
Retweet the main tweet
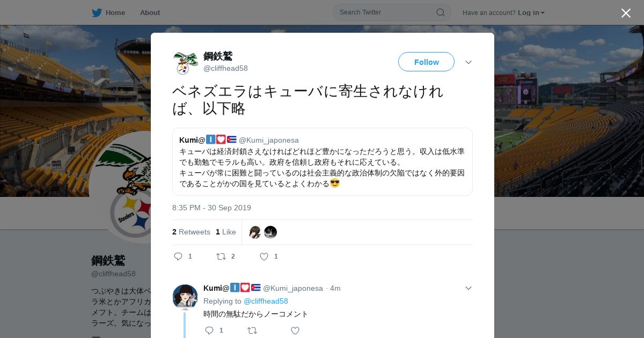[x=221, y=256]
